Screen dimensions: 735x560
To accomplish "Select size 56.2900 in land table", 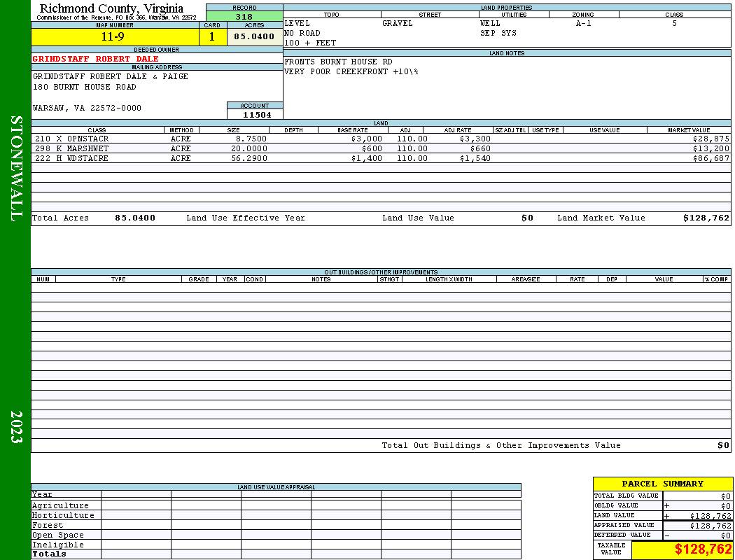I will 249,159.
